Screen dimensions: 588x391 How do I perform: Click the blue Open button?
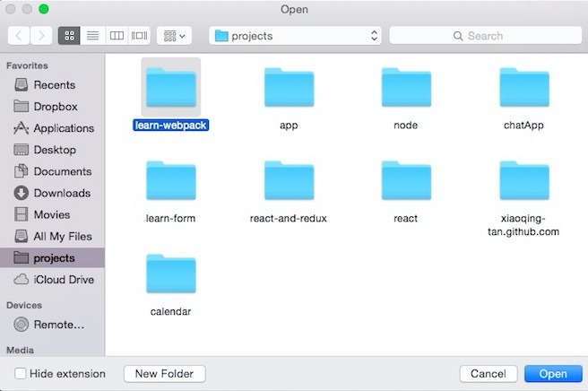click(553, 374)
